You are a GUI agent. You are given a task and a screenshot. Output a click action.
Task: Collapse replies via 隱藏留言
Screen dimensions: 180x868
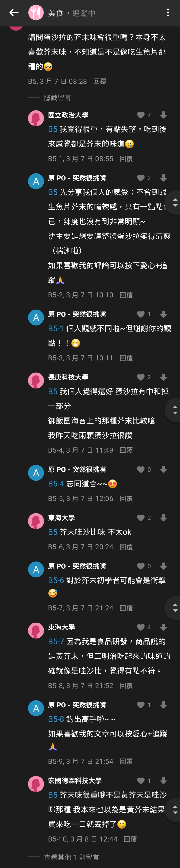58,98
